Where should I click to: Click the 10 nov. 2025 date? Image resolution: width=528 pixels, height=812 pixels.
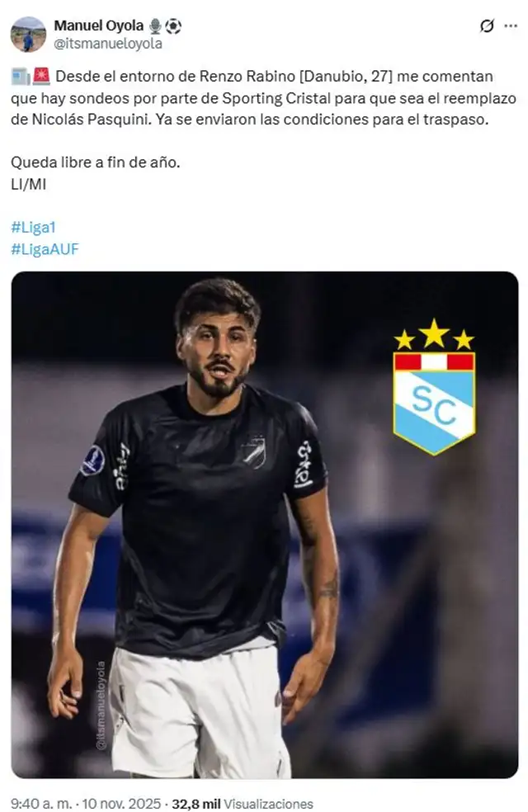(x=123, y=804)
